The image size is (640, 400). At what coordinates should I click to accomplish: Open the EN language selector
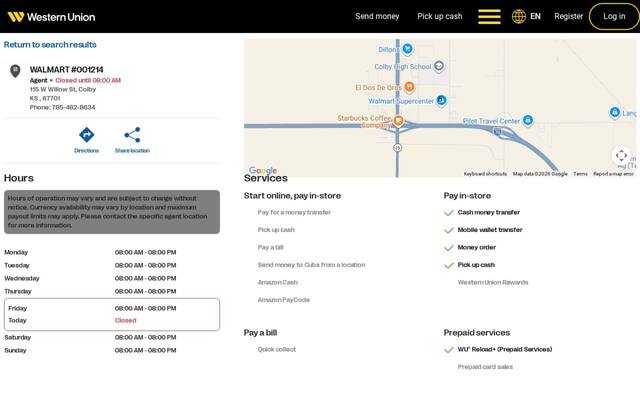535,17
